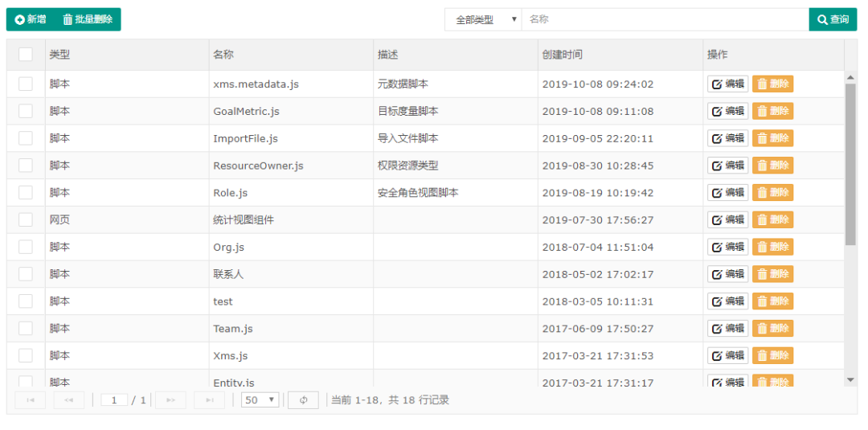
Task: Toggle the select-all checkbox in table header
Action: (26, 54)
